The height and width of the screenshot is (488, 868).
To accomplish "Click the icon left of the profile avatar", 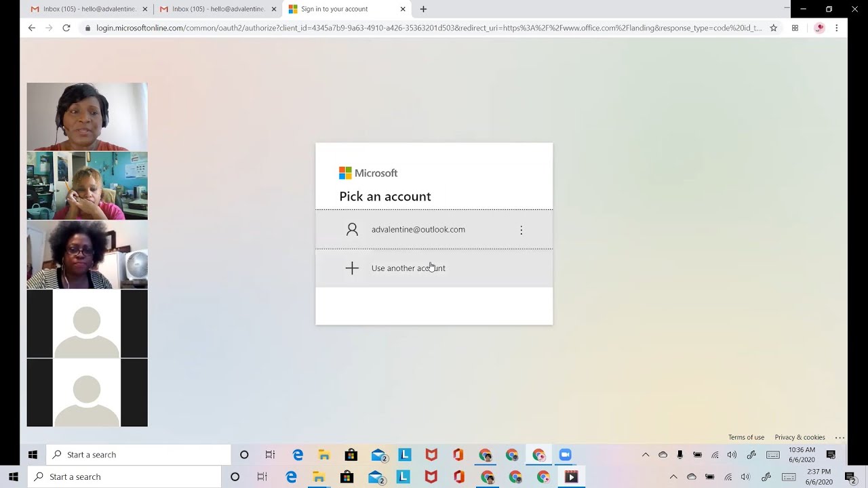I will pos(795,28).
